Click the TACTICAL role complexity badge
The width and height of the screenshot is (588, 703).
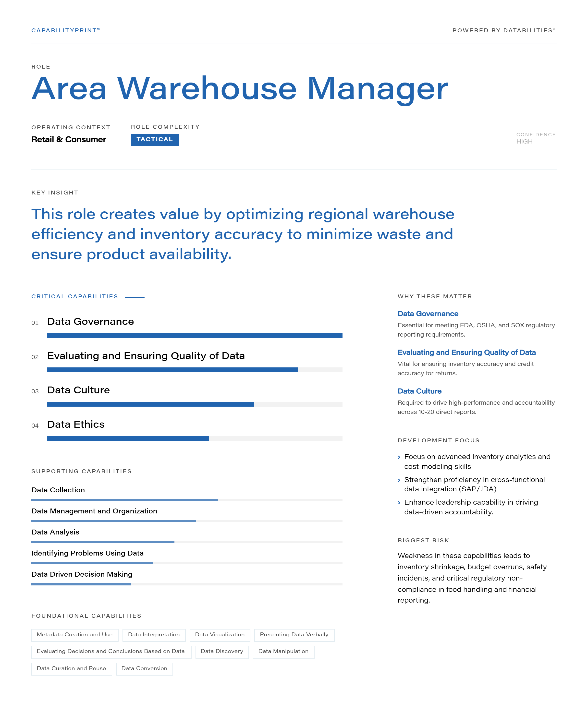click(155, 140)
